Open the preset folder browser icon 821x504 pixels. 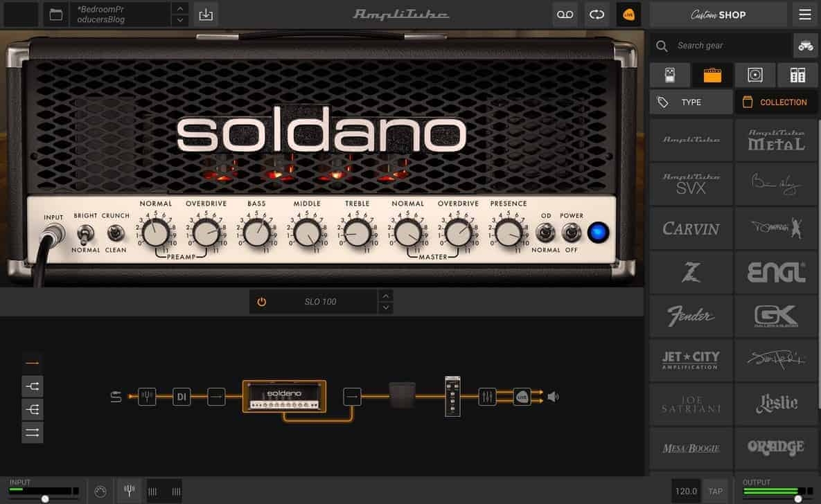click(55, 15)
